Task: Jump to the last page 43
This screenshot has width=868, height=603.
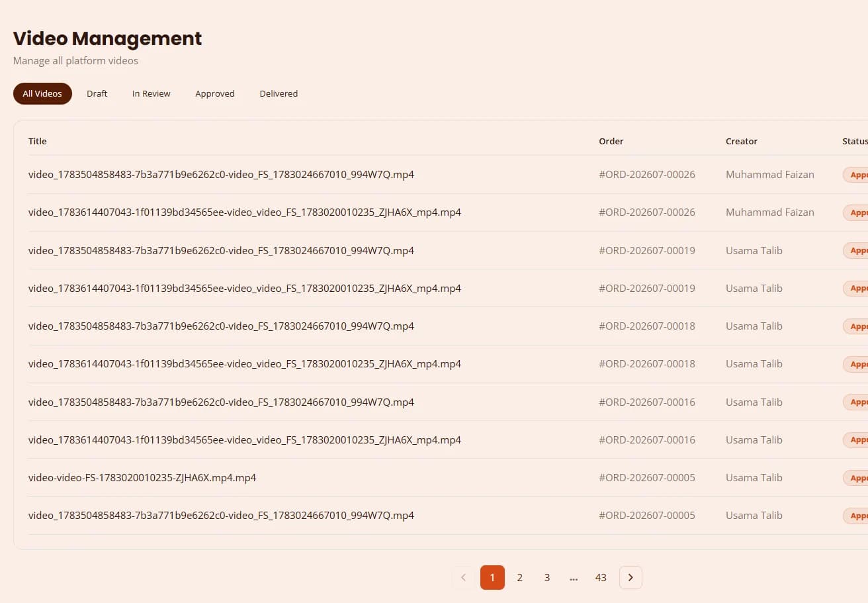Action: 601,577
